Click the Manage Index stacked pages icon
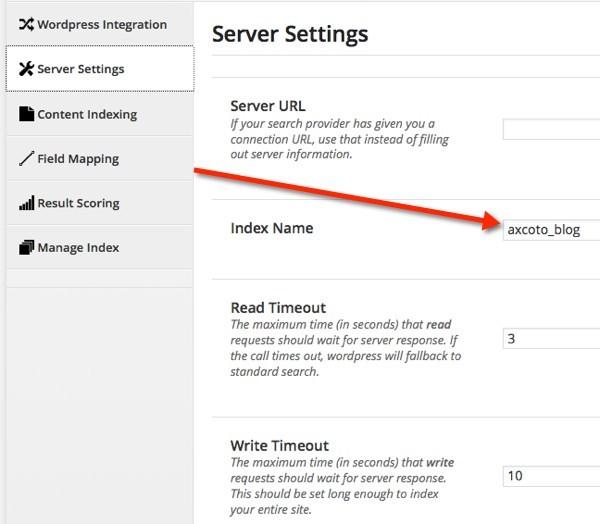The image size is (600, 524). [x=26, y=247]
